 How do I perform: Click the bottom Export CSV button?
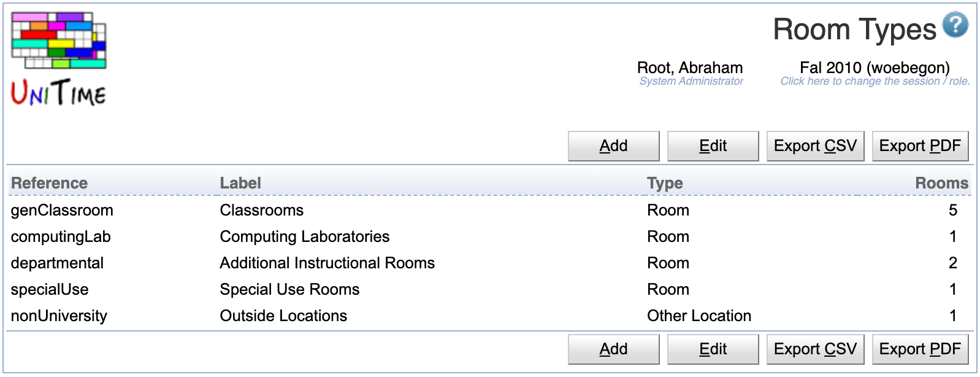click(x=814, y=349)
